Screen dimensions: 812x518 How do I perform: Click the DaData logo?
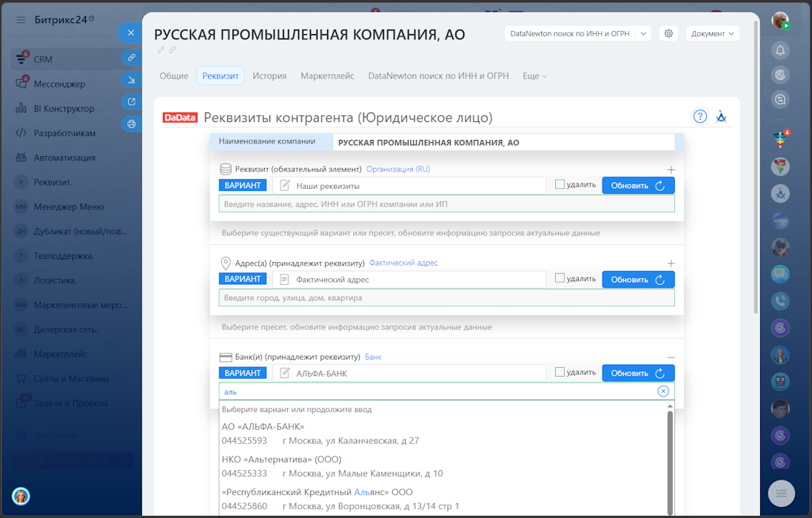(180, 118)
